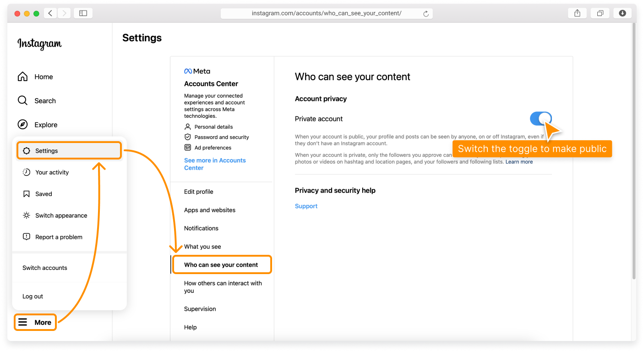Select the Password and security shield icon
644x352 pixels.
(188, 137)
